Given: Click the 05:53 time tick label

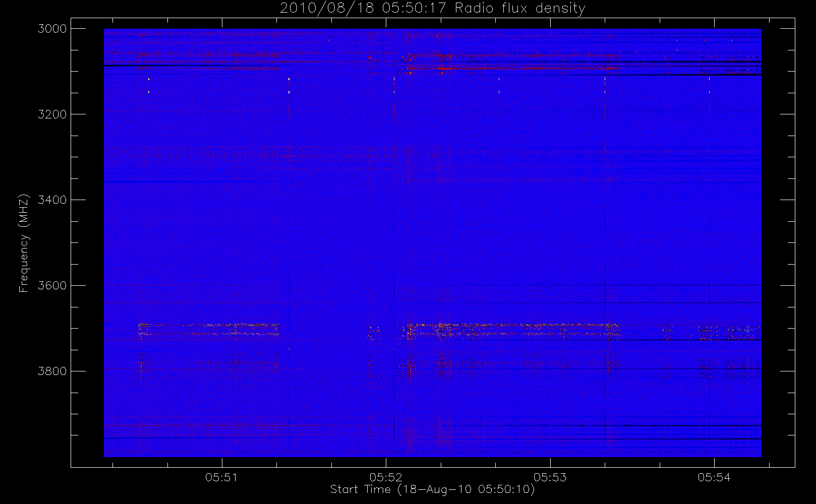Looking at the screenshot, I should coord(550,477).
